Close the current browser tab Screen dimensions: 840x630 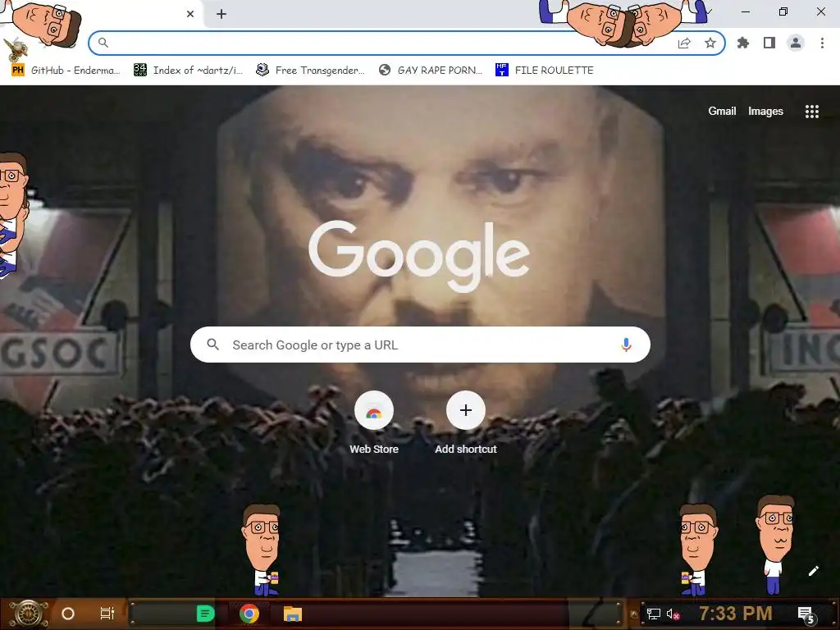click(x=190, y=14)
